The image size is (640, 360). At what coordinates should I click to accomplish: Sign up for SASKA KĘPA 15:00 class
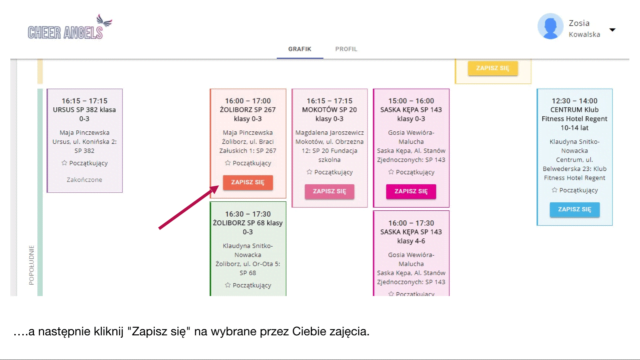(411, 191)
